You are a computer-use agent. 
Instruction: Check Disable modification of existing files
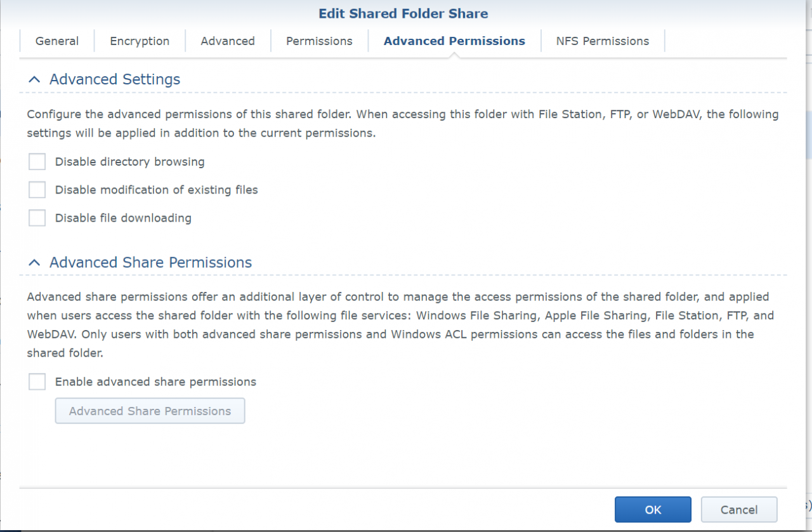coord(36,189)
